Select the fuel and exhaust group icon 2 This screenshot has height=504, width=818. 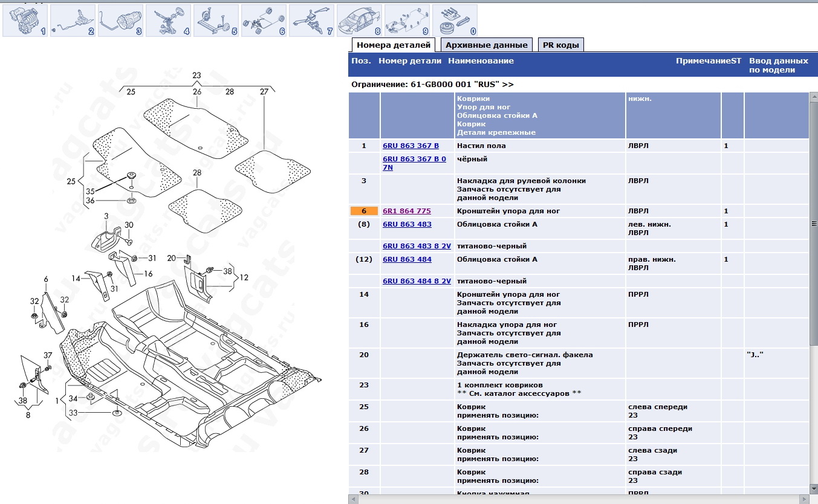73,21
